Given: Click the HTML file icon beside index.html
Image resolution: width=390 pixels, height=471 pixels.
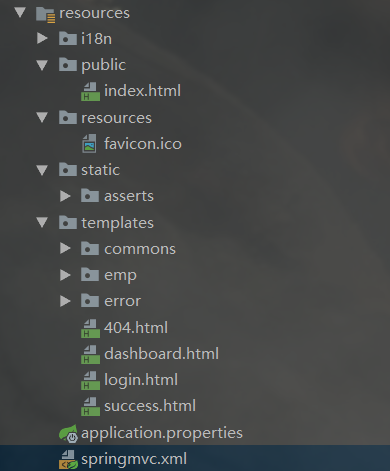Looking at the screenshot, I should [90, 92].
